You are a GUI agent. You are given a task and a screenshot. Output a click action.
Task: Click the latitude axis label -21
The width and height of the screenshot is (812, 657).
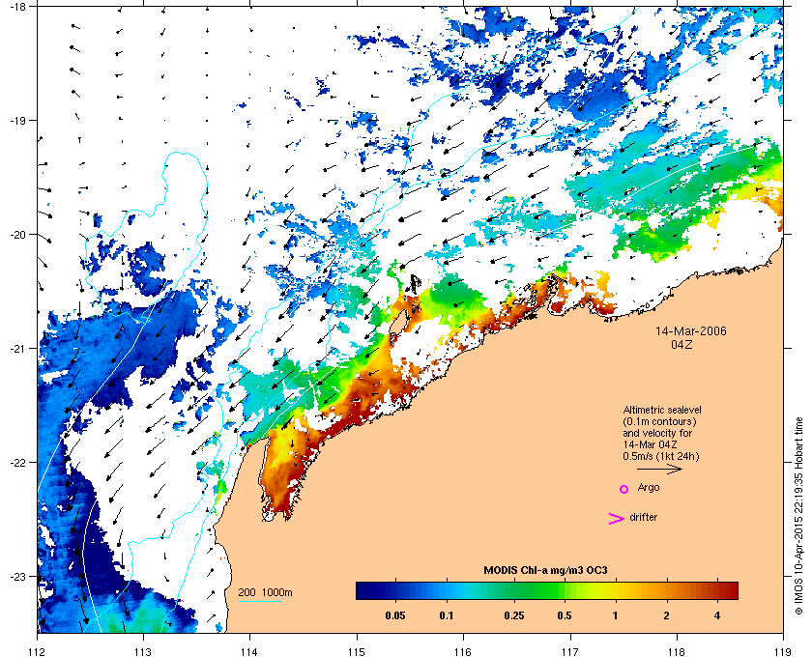pos(18,348)
